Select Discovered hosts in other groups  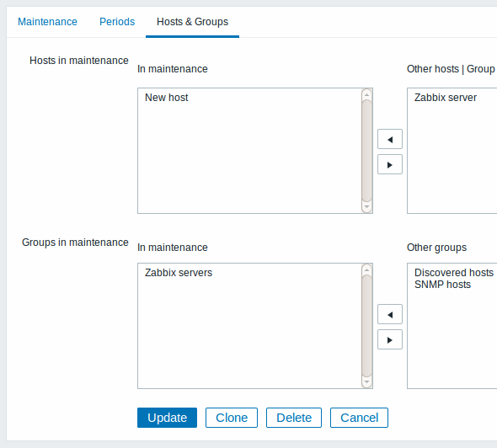tap(454, 273)
